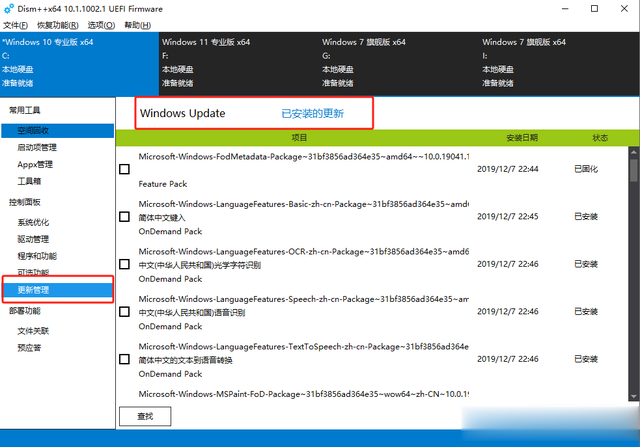Viewport: 640px width, 447px height.
Task: Click the 已安装的更新 link
Action: tap(313, 113)
